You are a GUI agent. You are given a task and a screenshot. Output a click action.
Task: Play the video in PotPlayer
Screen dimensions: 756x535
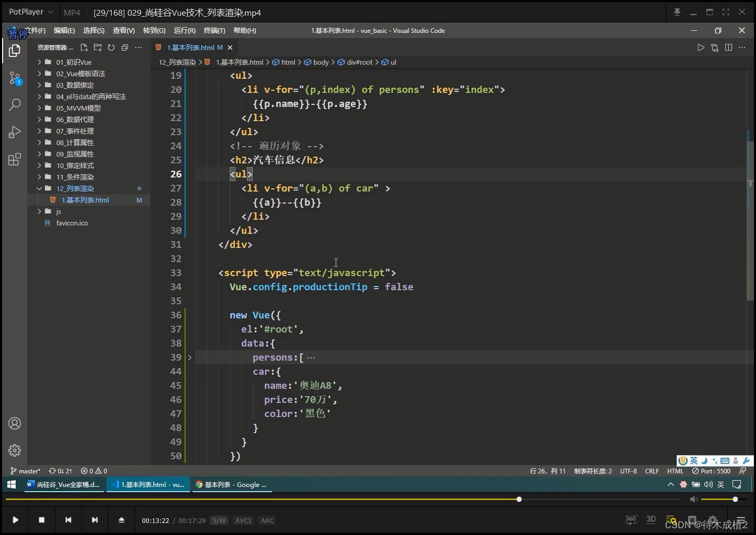(15, 520)
